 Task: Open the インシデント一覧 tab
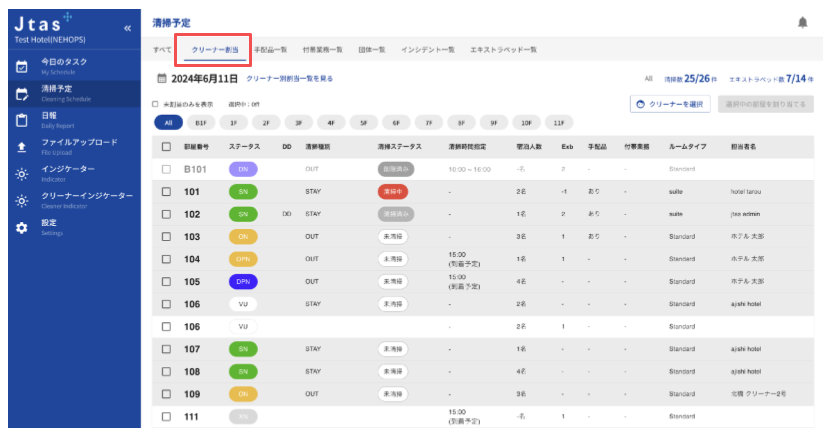[427, 49]
